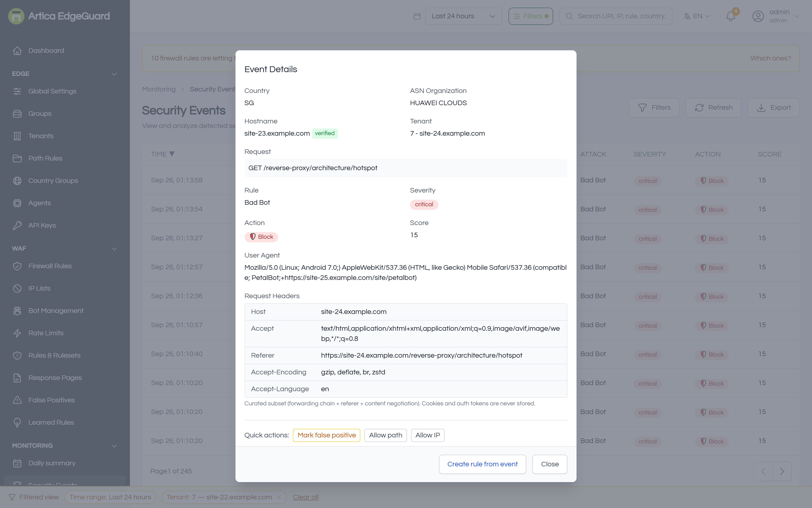Open the notifications bell
This screenshot has height=508, width=812.
731,16
